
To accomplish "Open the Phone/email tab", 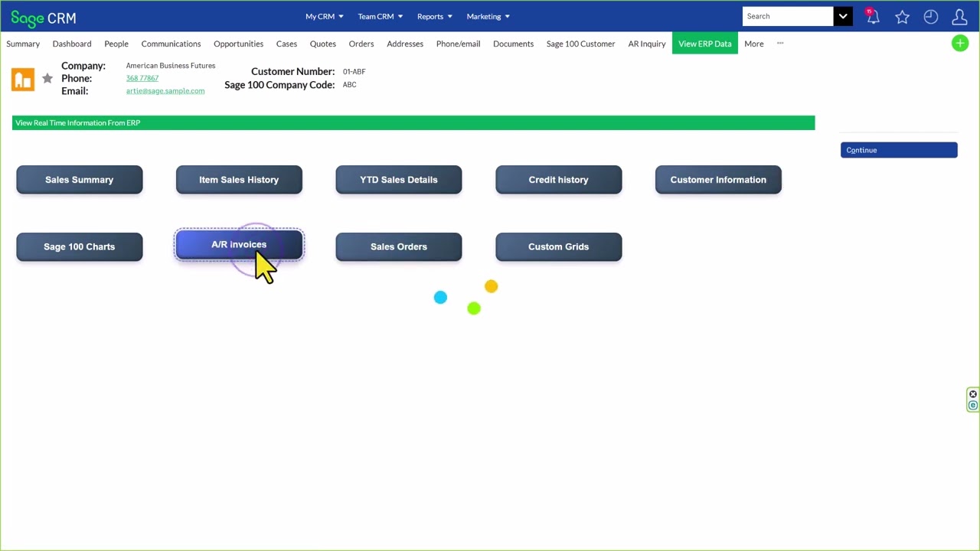I will point(458,44).
